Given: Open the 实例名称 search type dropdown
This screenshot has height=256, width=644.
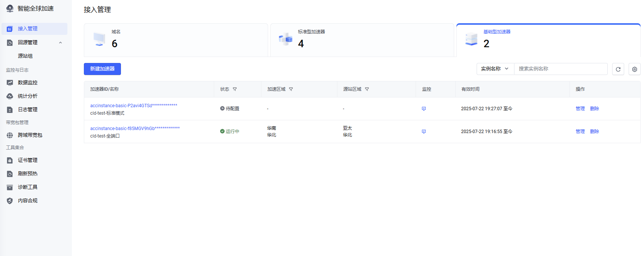Looking at the screenshot, I should tap(495, 69).
